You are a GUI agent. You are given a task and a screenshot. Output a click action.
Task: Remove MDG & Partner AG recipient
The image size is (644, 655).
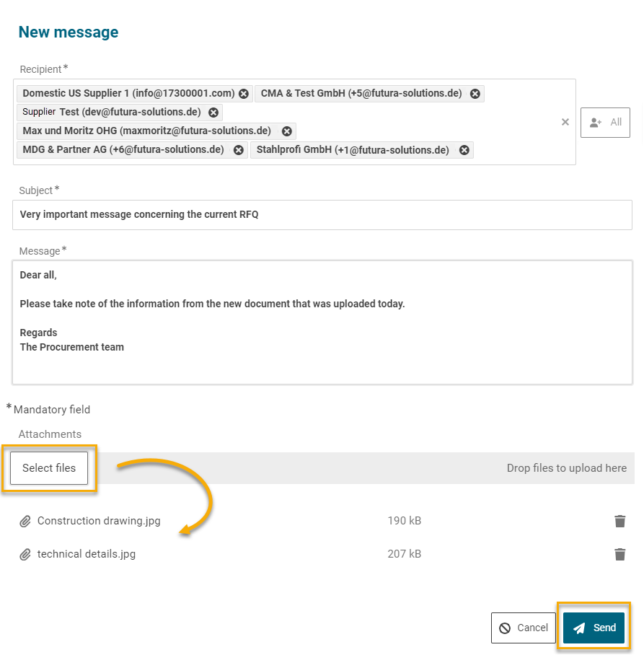239,150
